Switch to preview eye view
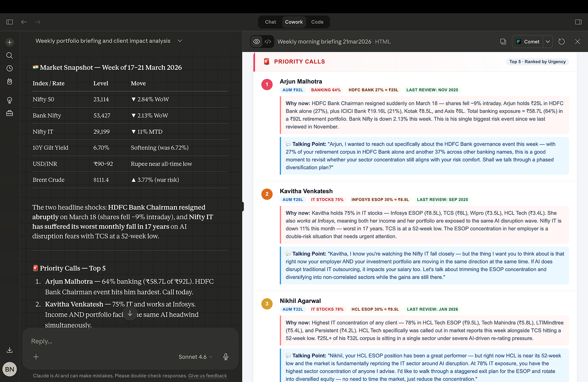588x382 pixels. pyautogui.click(x=256, y=42)
